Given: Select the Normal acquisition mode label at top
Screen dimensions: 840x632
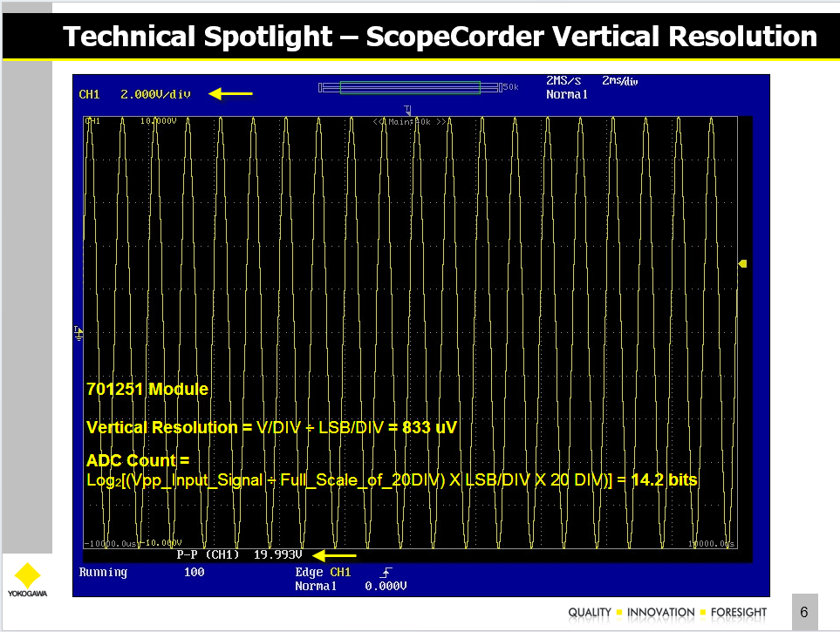Looking at the screenshot, I should [567, 94].
